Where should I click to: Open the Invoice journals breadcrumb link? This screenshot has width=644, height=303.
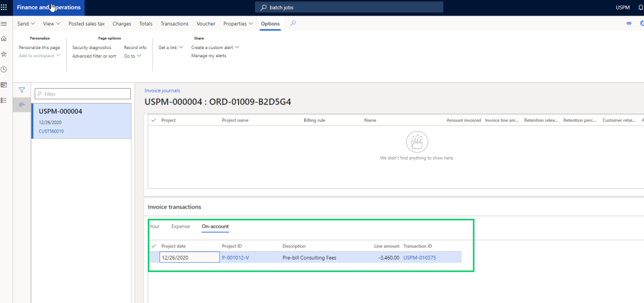(x=162, y=91)
